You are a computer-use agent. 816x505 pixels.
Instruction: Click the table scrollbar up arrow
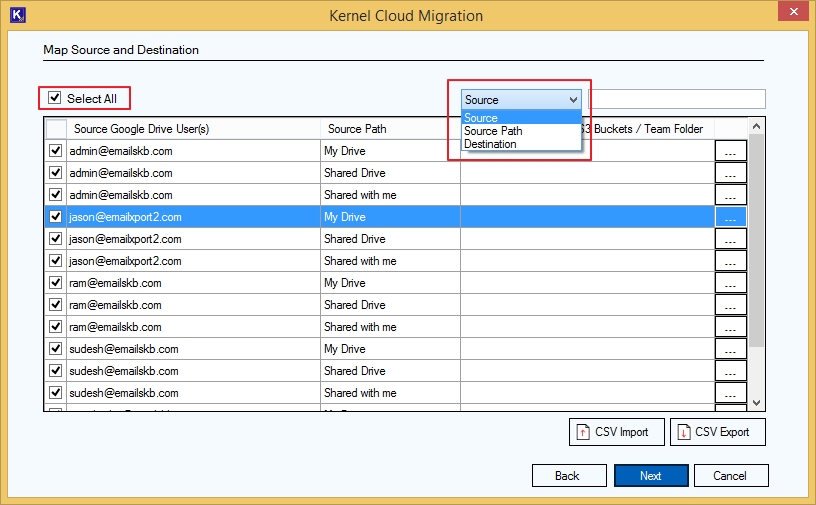[x=757, y=126]
